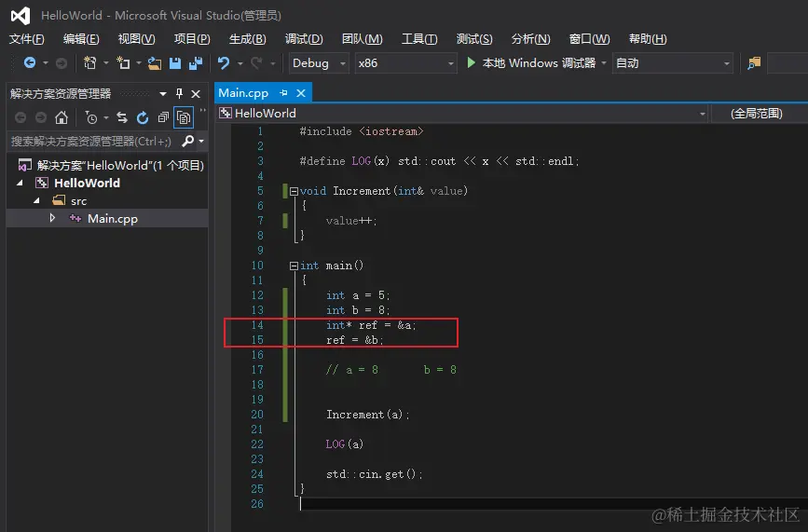
Task: Click code line 22 LOG(a)
Action: [344, 443]
